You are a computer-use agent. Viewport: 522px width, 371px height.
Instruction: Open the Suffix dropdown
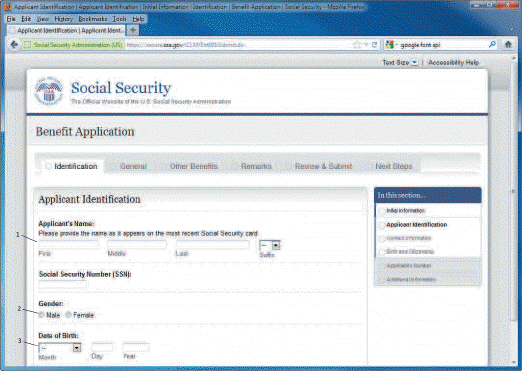point(270,245)
